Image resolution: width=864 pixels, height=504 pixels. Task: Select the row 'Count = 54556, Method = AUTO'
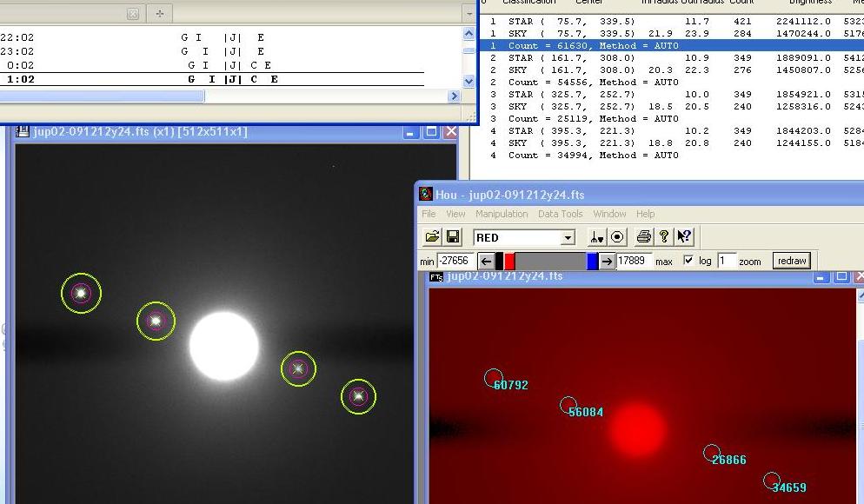671,82
